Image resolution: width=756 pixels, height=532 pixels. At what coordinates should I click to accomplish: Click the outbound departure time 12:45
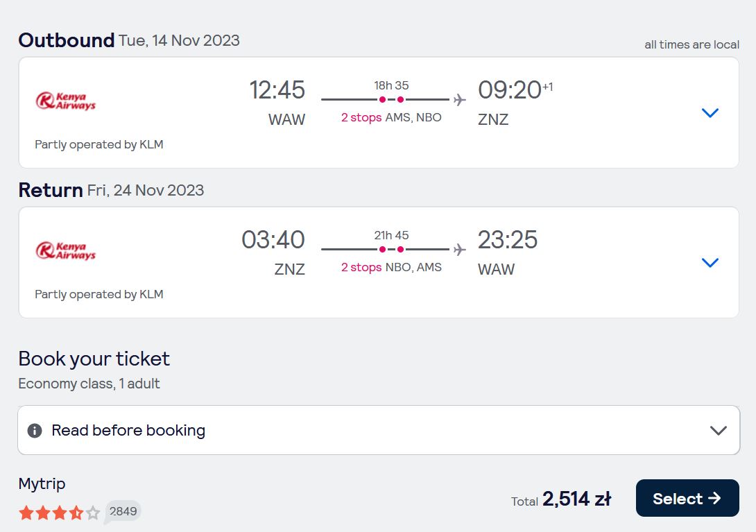277,89
